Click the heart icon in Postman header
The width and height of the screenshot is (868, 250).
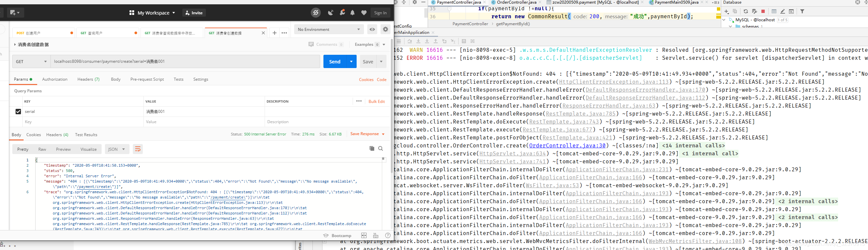coord(364,13)
